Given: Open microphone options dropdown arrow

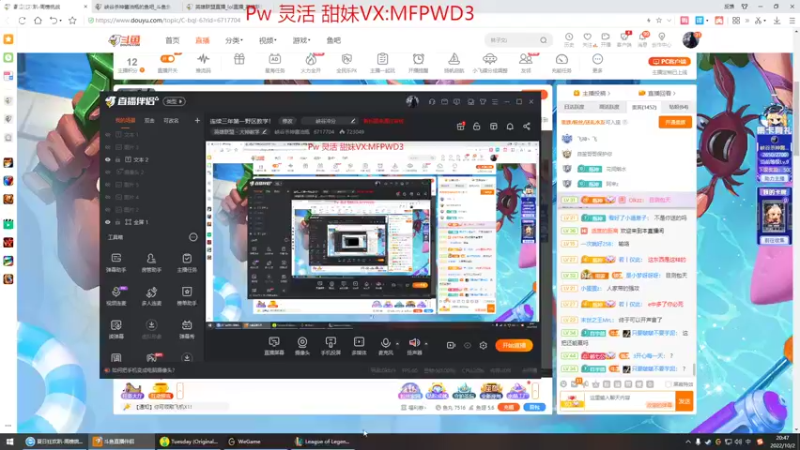Looking at the screenshot, I should tap(397, 343).
